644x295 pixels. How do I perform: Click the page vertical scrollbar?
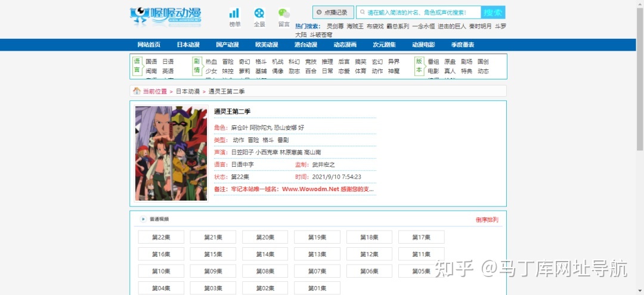(x=640, y=78)
